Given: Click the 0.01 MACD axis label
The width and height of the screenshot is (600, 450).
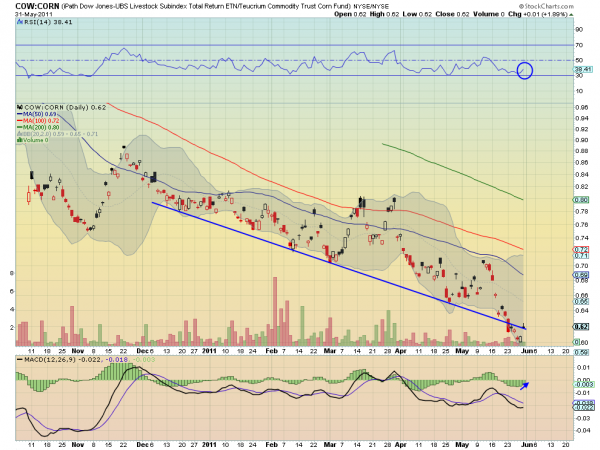Looking at the screenshot, I should coord(583,367).
